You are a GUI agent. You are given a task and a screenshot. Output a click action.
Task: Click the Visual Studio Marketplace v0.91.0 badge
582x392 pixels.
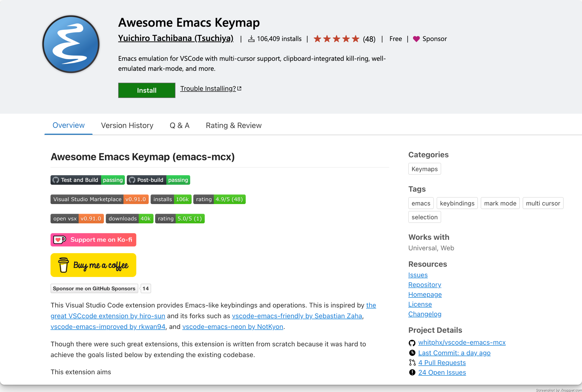[x=100, y=199]
